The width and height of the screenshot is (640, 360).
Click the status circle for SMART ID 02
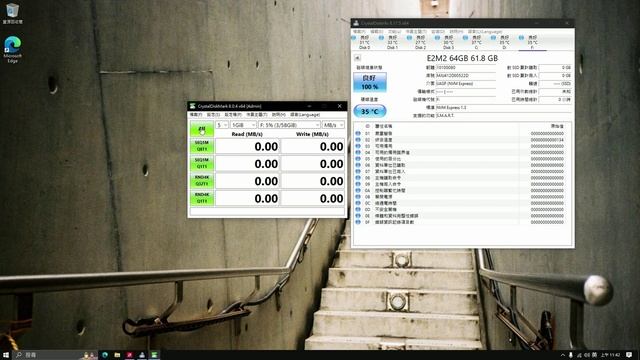click(358, 140)
